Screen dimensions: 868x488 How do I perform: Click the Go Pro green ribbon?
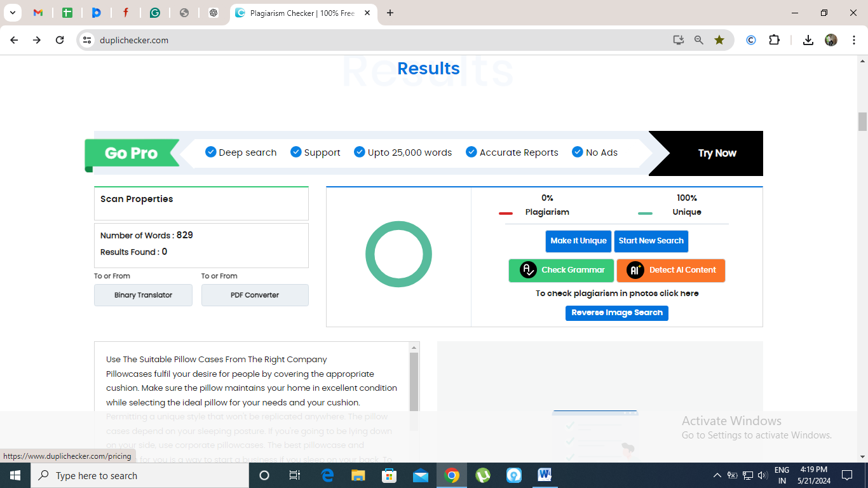click(132, 153)
